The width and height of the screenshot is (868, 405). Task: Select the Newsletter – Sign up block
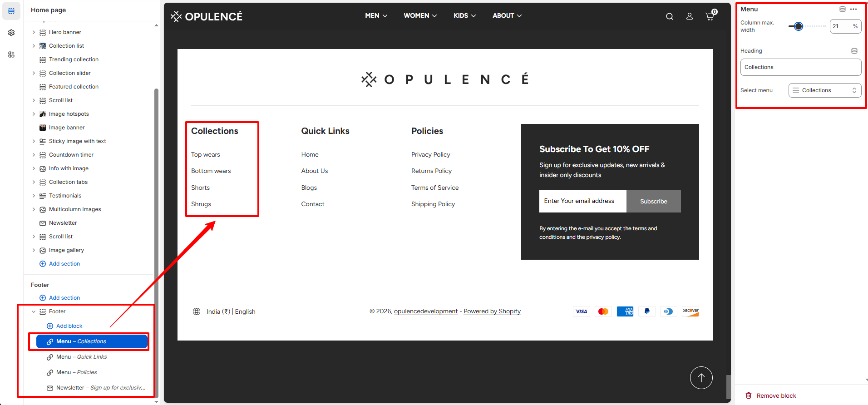(92, 388)
